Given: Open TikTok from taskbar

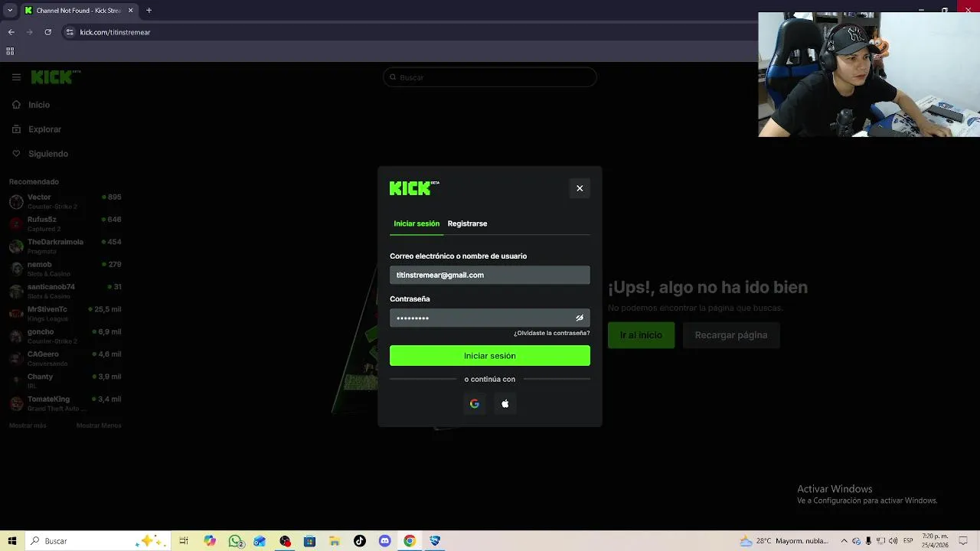Looking at the screenshot, I should click(360, 541).
